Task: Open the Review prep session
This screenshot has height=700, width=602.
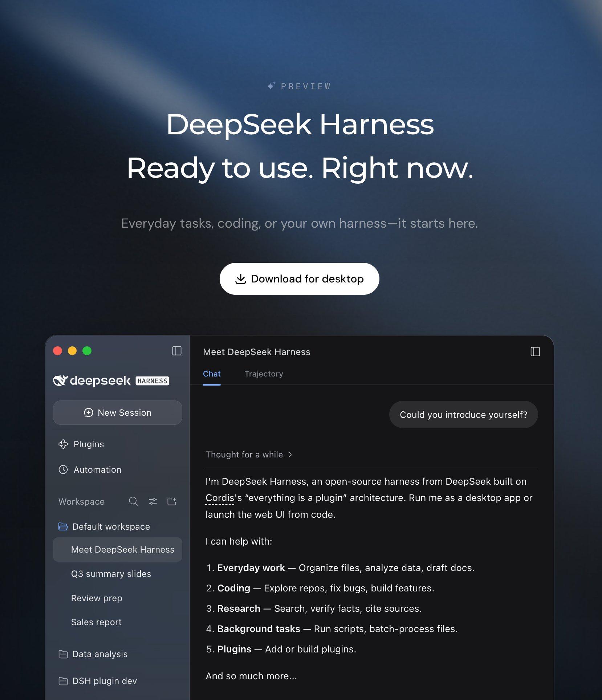Action: [97, 598]
